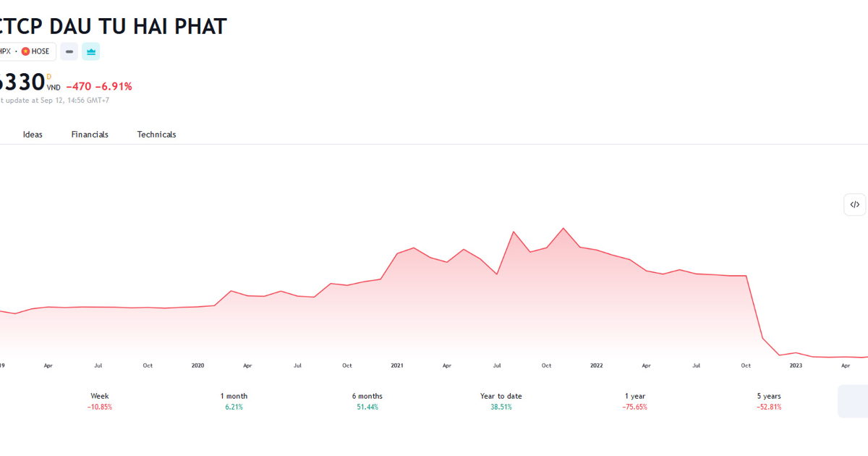The height and width of the screenshot is (456, 868).
Task: Click the market status dash icon
Action: click(69, 51)
